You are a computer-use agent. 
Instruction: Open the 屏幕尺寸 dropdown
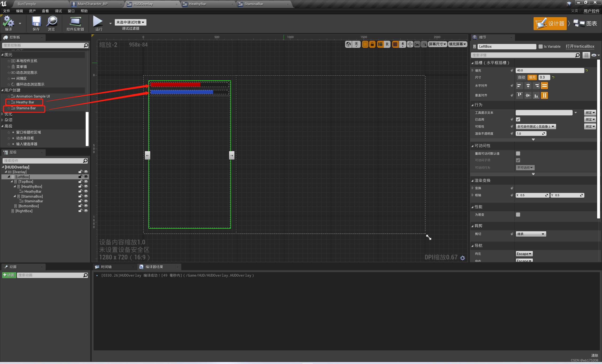(x=437, y=44)
